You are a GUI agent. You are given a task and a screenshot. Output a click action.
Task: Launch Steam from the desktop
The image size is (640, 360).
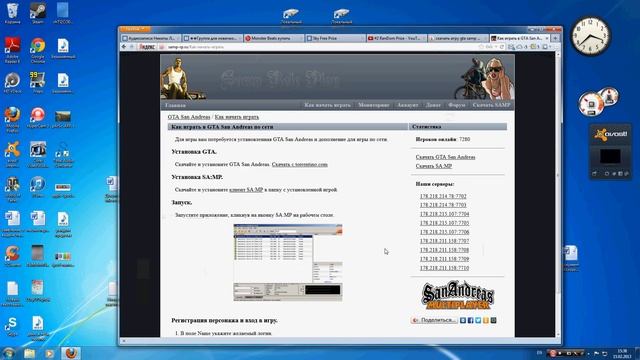pos(38,13)
